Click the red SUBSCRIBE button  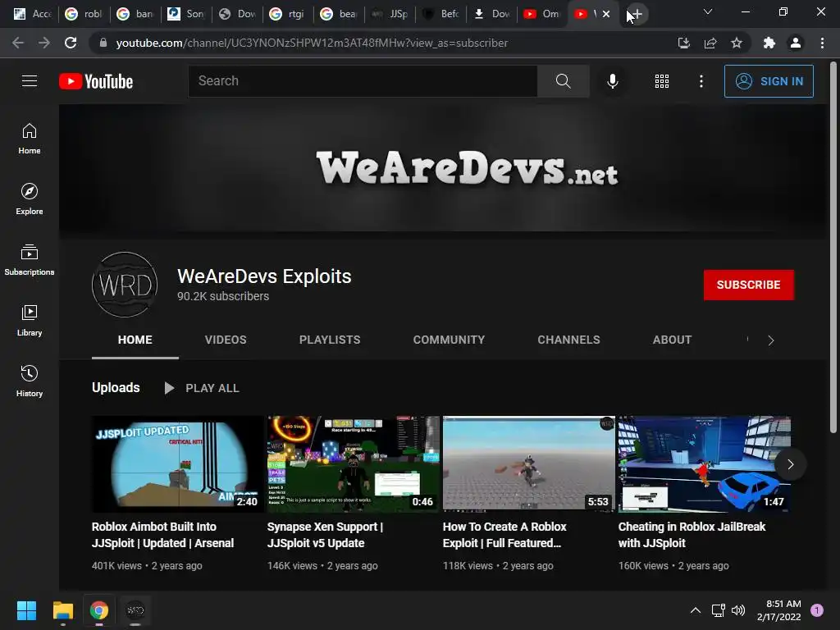tap(748, 285)
